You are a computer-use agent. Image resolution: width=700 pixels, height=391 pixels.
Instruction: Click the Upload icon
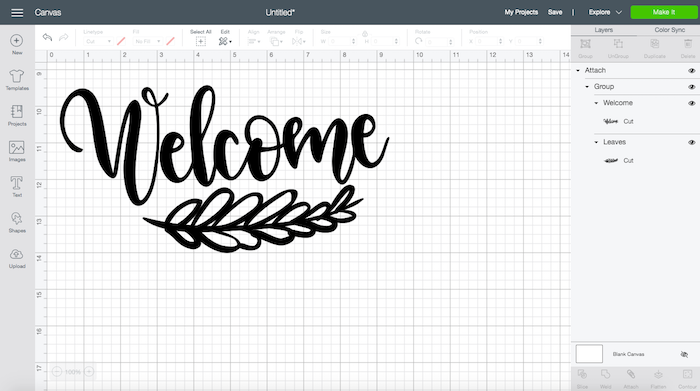(17, 254)
